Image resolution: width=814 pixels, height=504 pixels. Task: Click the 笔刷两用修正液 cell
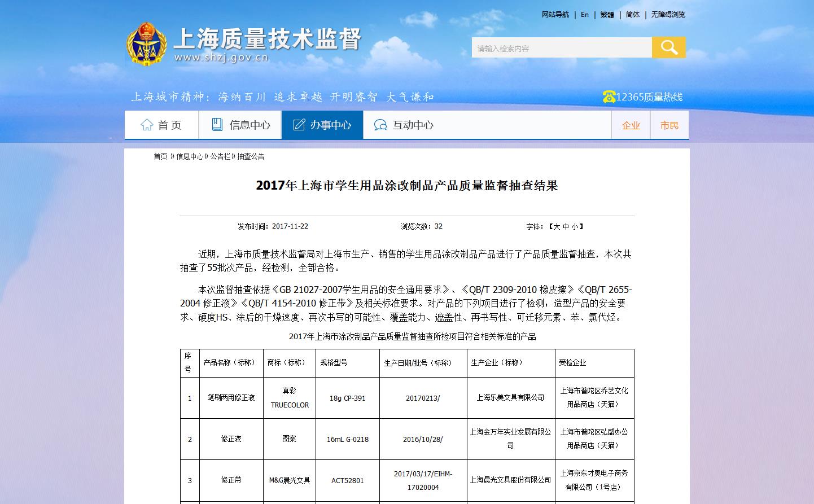coord(231,397)
